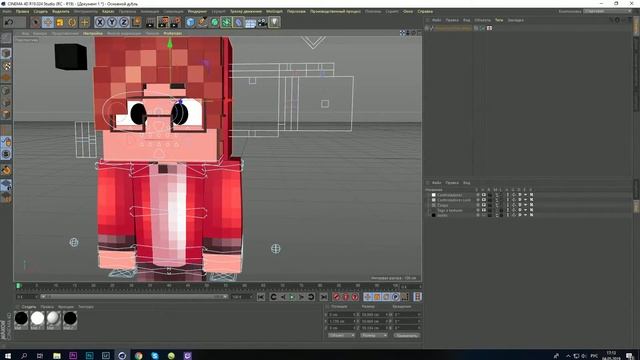This screenshot has height=360, width=640.
Task: Open Windows Start menu
Action: (7, 356)
